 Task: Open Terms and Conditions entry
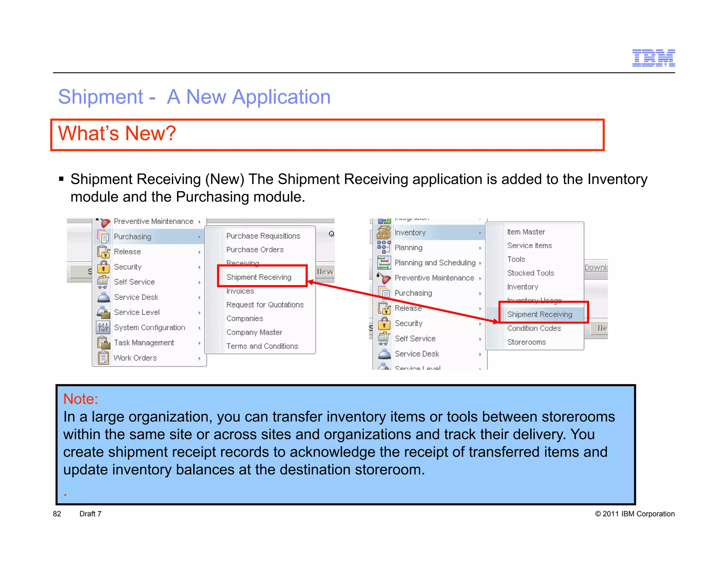point(262,346)
